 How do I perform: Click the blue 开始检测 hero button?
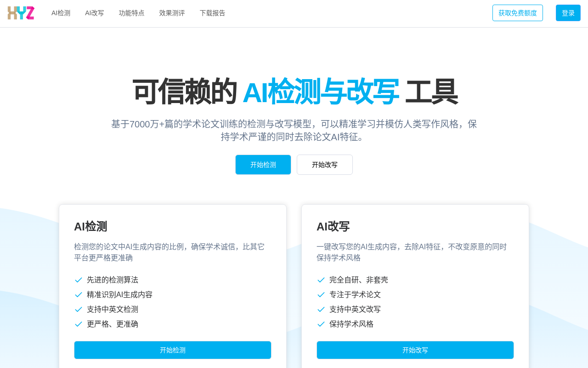[x=263, y=165]
